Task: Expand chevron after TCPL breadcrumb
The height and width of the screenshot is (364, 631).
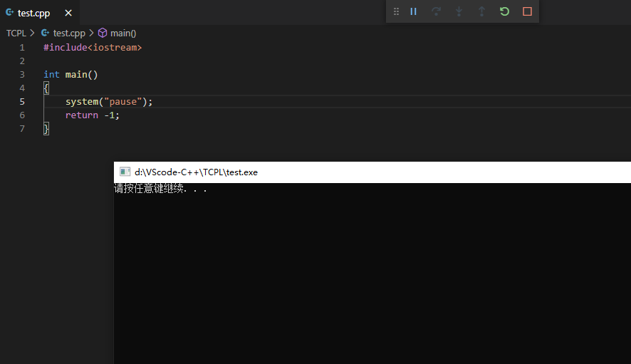Action: 32,33
